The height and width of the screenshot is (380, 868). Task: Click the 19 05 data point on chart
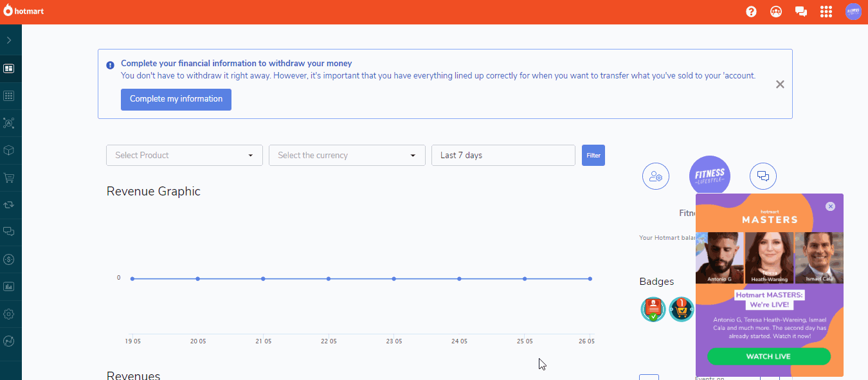(132, 278)
